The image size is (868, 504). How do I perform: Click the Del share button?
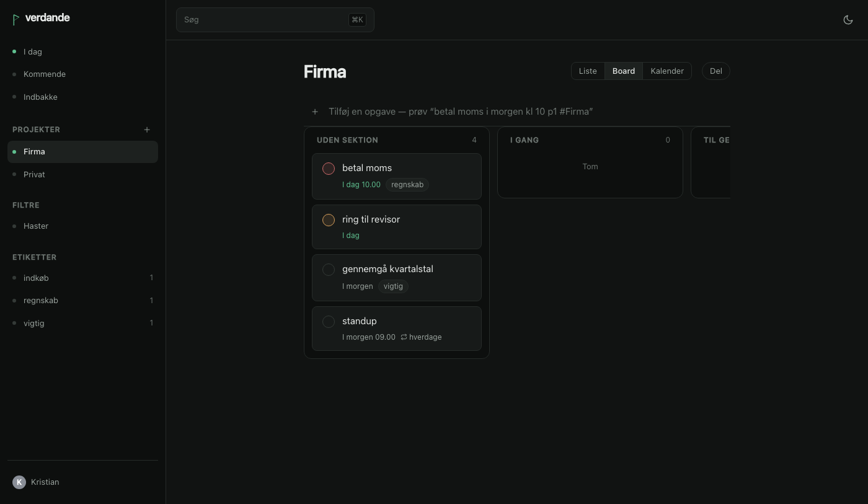point(716,71)
